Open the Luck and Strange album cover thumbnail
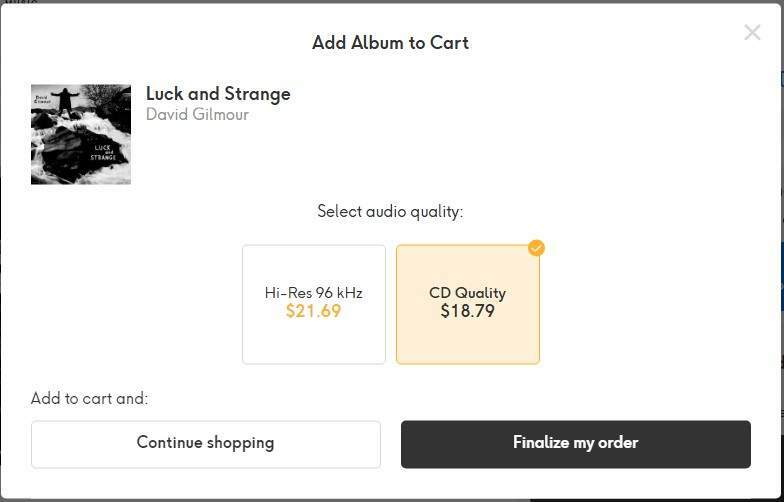The height and width of the screenshot is (502, 784). pos(81,134)
